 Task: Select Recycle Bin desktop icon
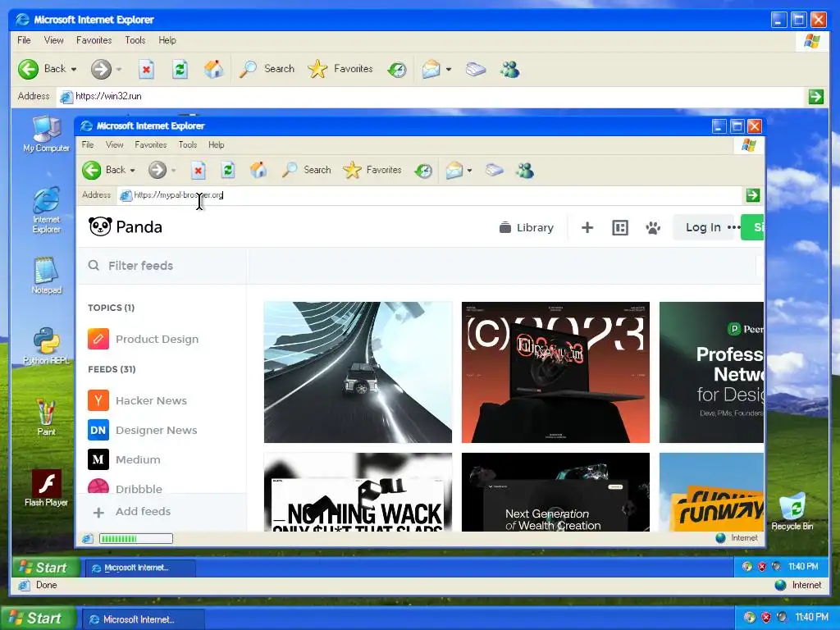pyautogui.click(x=792, y=511)
